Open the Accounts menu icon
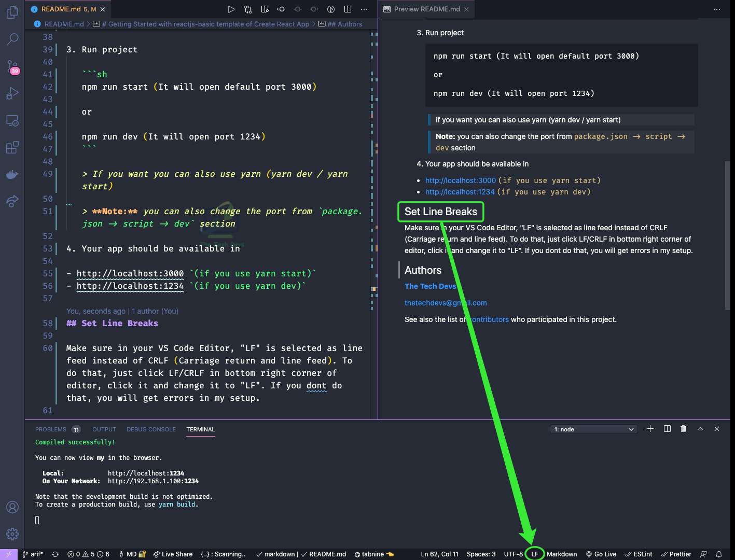The width and height of the screenshot is (735, 560). (12, 507)
